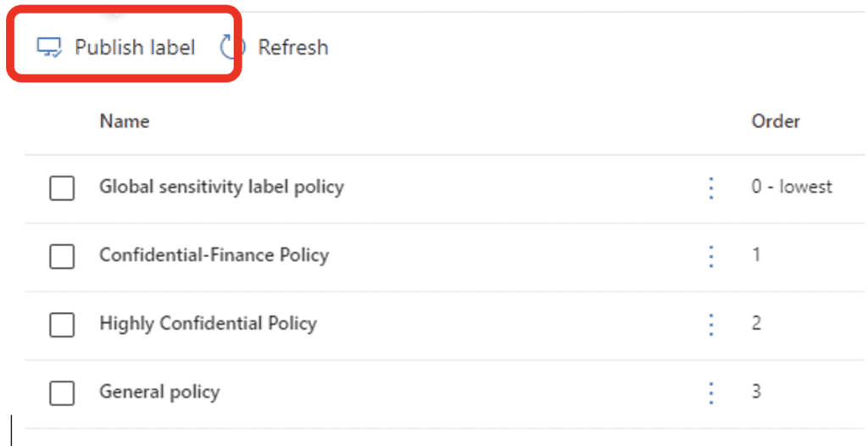The width and height of the screenshot is (868, 446).
Task: Click the Refresh button text
Action: [x=293, y=47]
